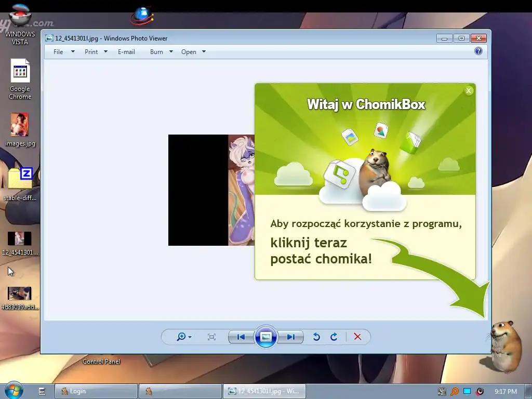The width and height of the screenshot is (532, 399).
Task: Rotate photo counterclockwise
Action: click(x=316, y=337)
